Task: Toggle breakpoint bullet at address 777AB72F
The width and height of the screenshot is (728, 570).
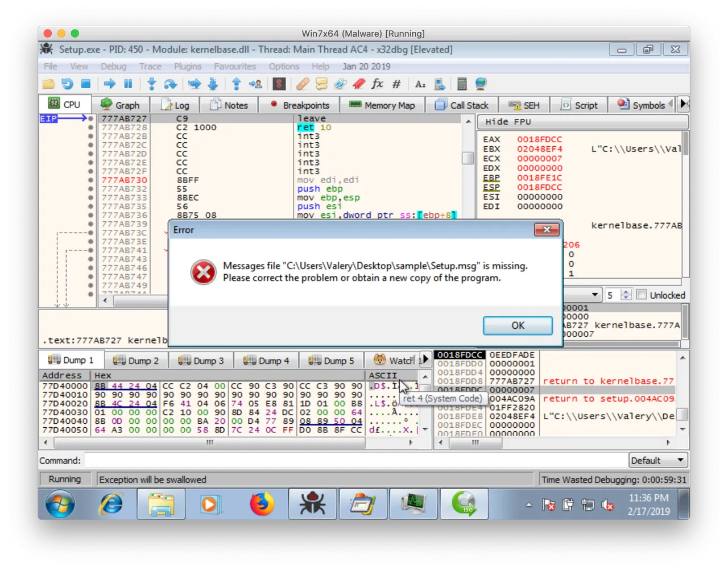Action: pos(90,171)
